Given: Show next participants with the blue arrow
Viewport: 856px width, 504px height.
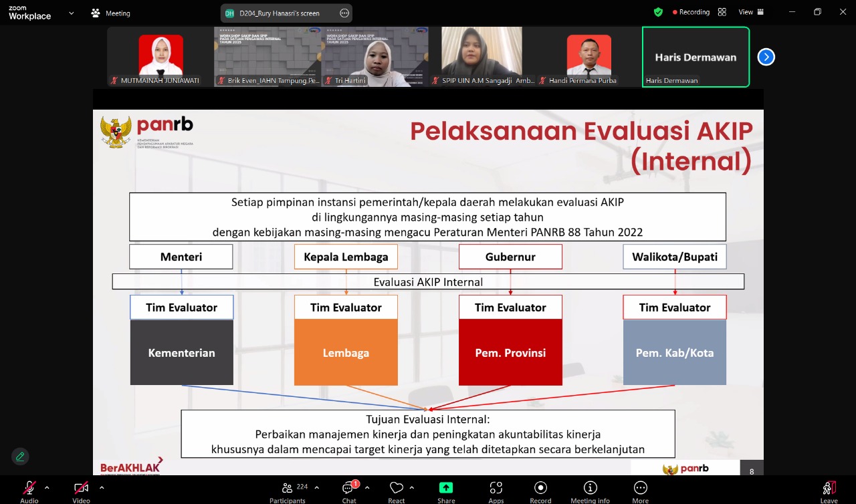Looking at the screenshot, I should pyautogui.click(x=766, y=57).
